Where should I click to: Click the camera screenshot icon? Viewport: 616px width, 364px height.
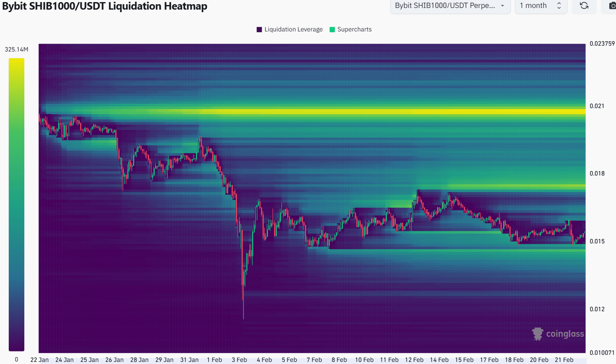click(x=612, y=6)
